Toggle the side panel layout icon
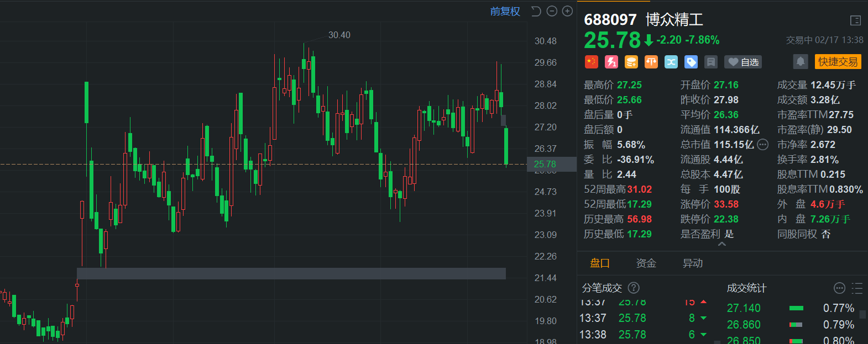868x344 pixels. 855,20
